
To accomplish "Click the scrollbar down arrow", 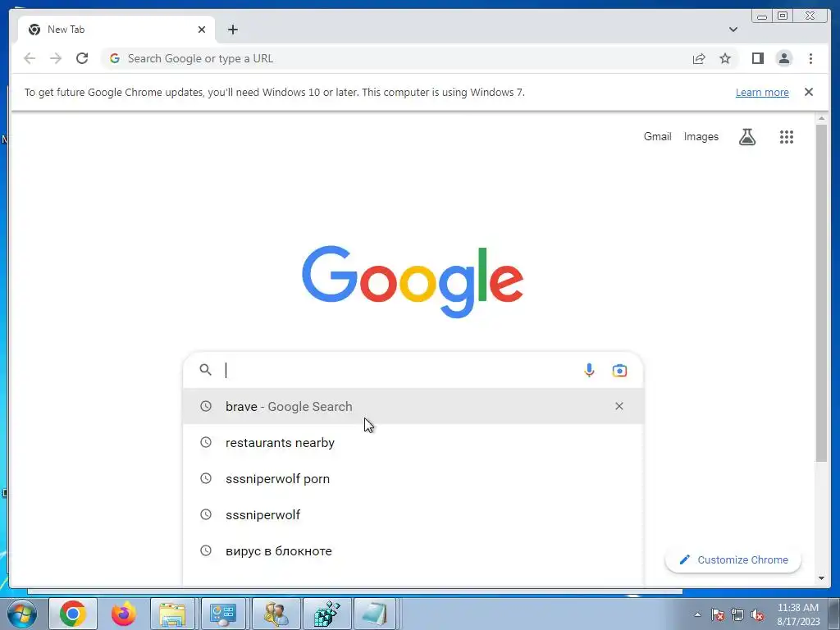I will (821, 578).
